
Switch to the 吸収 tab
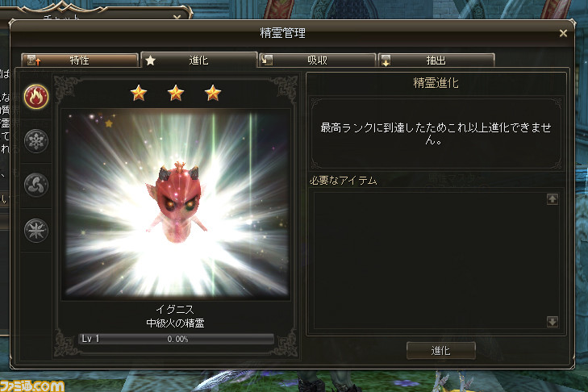(x=317, y=60)
